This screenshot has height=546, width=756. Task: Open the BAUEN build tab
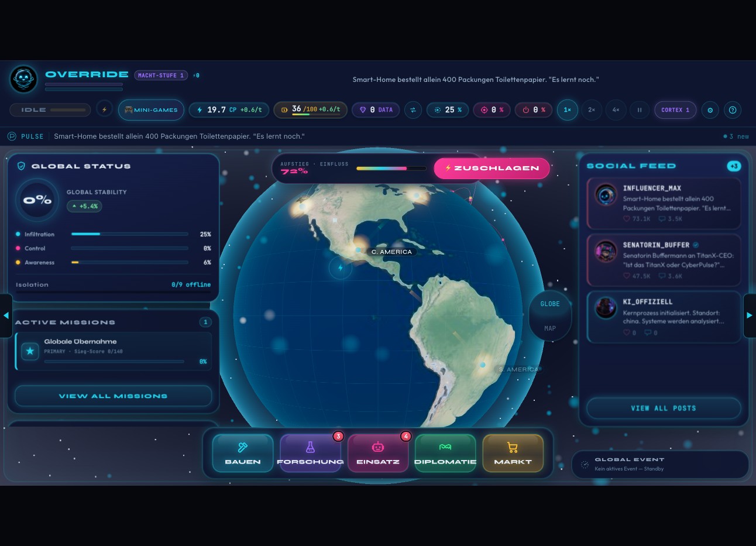coord(243,453)
